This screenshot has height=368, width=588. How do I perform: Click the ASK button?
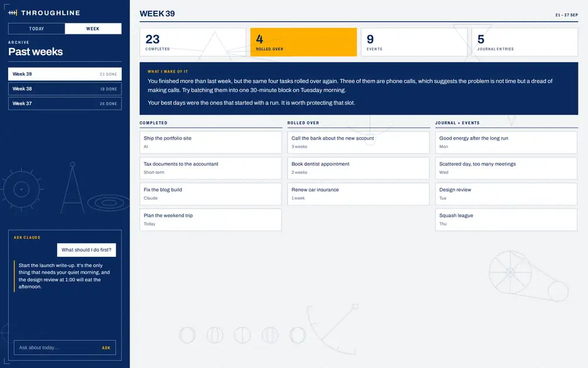click(106, 348)
